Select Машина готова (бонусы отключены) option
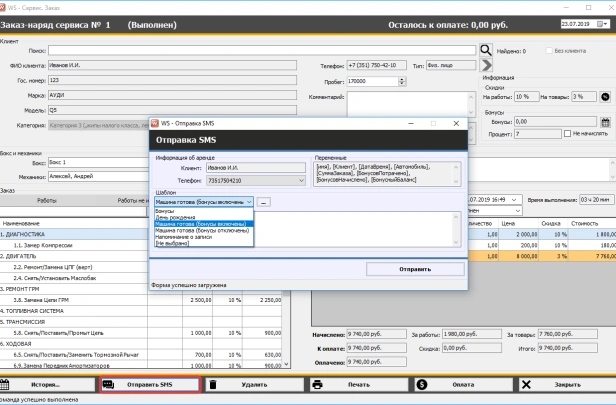 [x=204, y=230]
